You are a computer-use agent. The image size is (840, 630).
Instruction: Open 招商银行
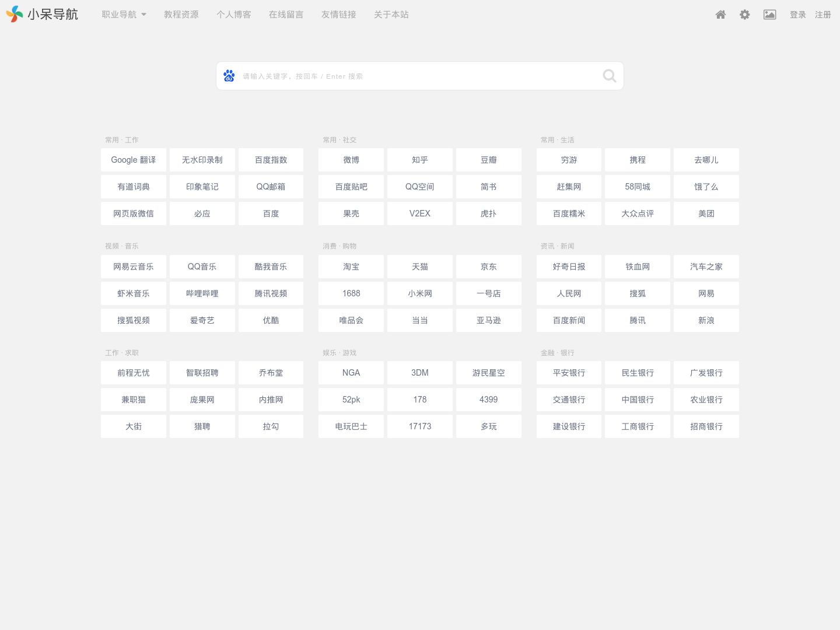click(x=706, y=426)
